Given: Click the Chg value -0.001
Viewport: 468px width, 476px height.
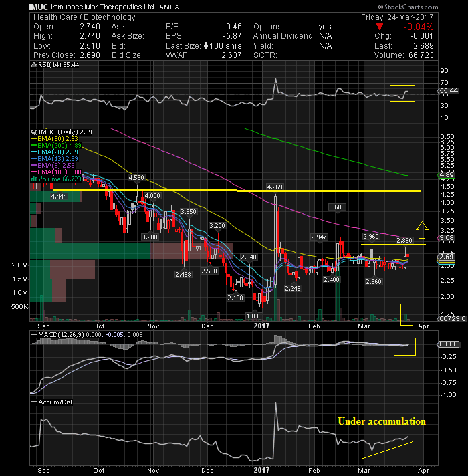Looking at the screenshot, I should (x=422, y=36).
